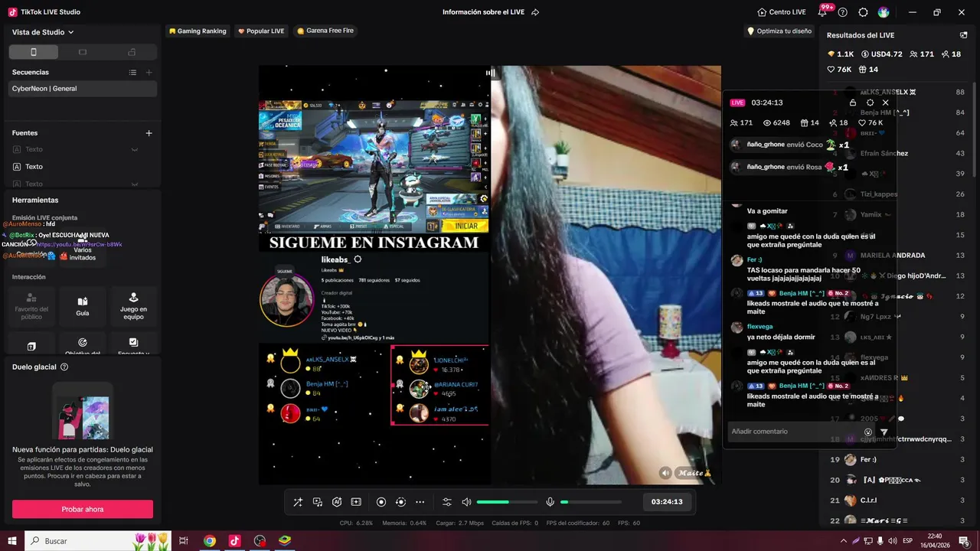
Task: Open TikTok LIVE Studio taskbar icon
Action: 234,541
